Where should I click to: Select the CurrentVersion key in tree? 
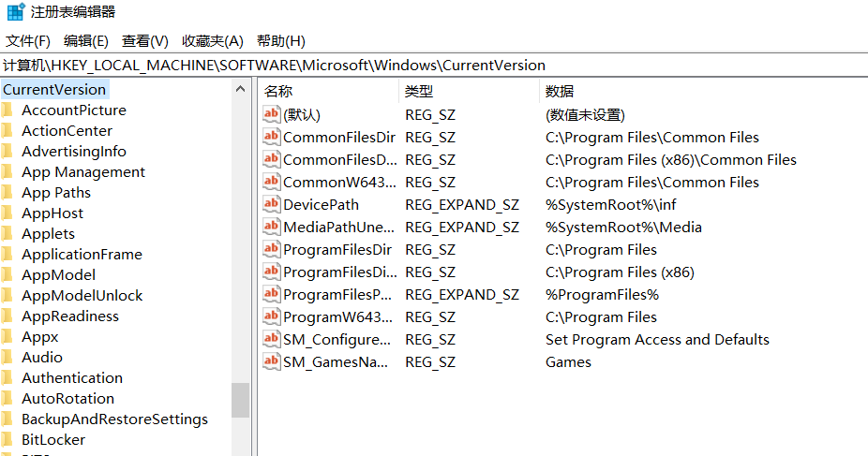coord(54,90)
